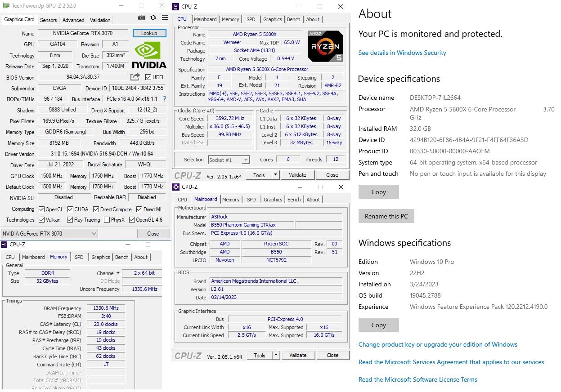Viewport: 561px width, 392px height.
Task: Copy the Windows specifications
Action: (378, 325)
